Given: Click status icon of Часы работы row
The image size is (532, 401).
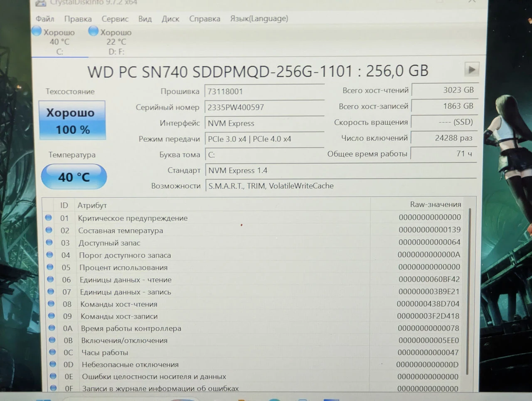Looking at the screenshot, I should click(52, 352).
